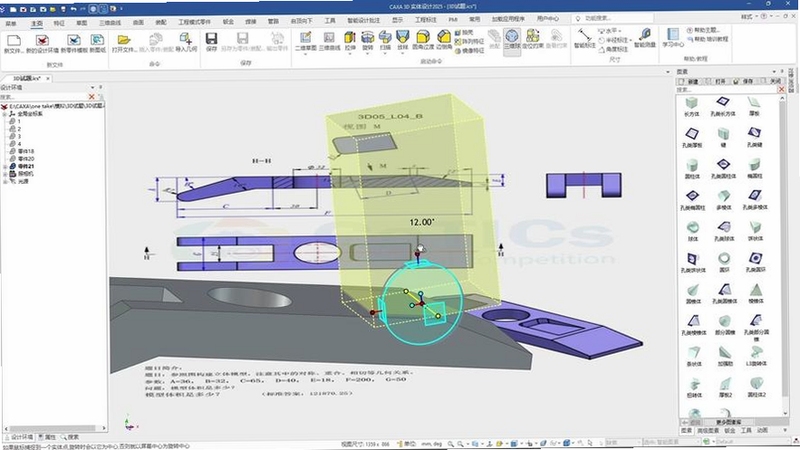800x450 pixels.
Task: Select the Sphere (球体) catalog shape
Action: 692,231
